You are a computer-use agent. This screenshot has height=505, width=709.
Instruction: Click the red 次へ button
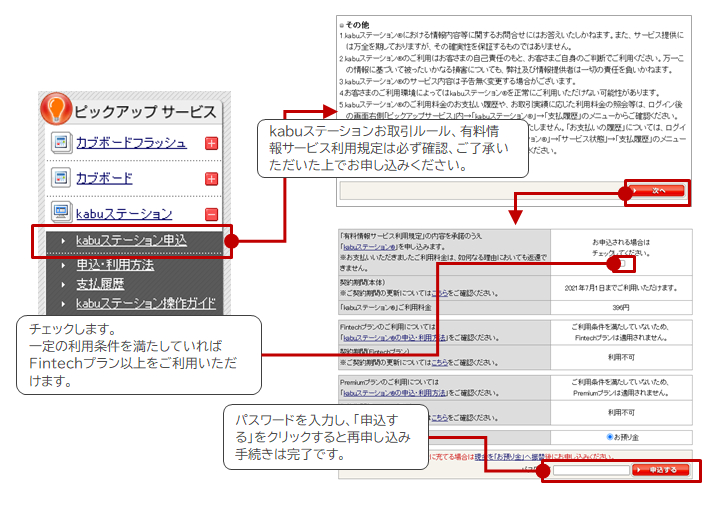click(657, 191)
